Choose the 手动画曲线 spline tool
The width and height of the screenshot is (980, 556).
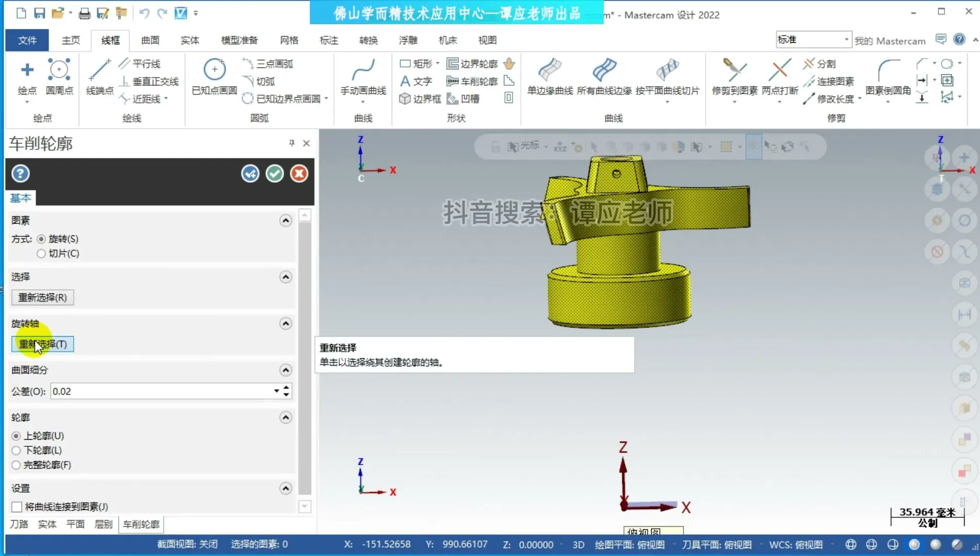[x=363, y=77]
